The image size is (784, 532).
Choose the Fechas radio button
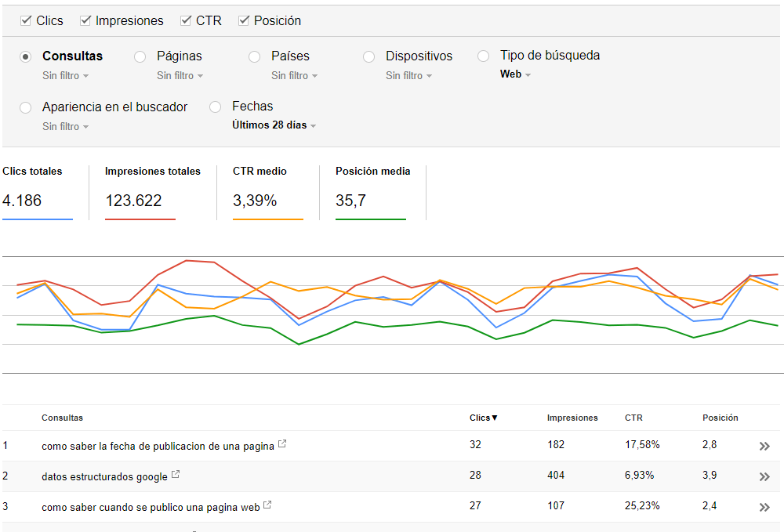(x=216, y=107)
